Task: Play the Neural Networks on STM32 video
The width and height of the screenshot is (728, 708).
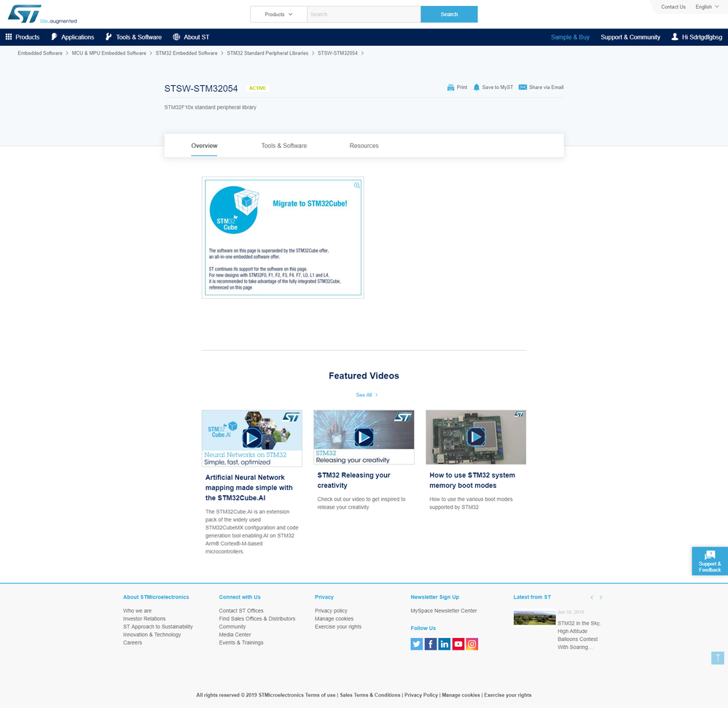Action: (x=251, y=437)
